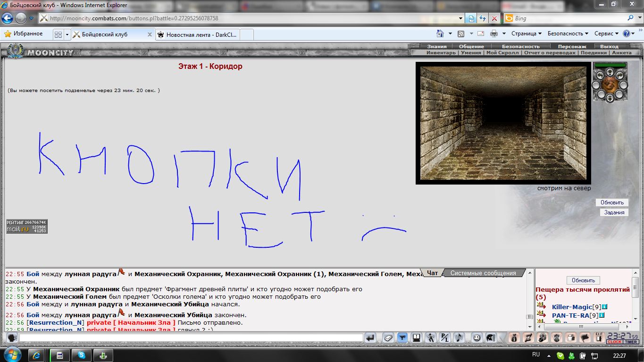This screenshot has height=362, width=644.
Task: Open the Персонаж menu
Action: [572, 46]
